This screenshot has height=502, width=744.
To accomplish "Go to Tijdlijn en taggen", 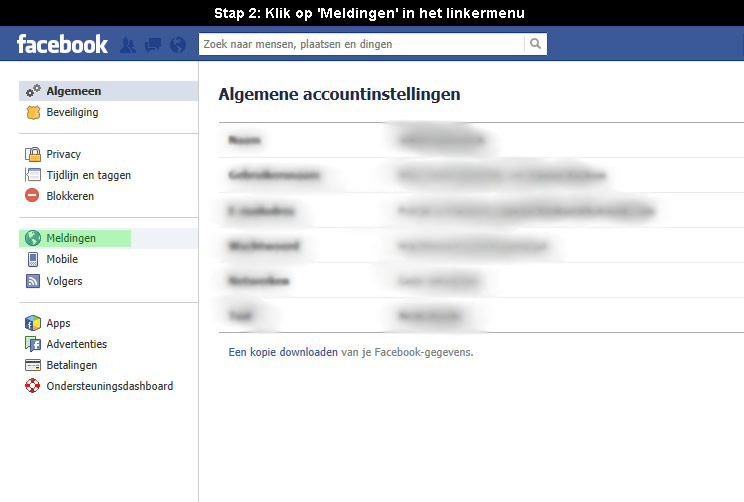I will click(x=88, y=175).
